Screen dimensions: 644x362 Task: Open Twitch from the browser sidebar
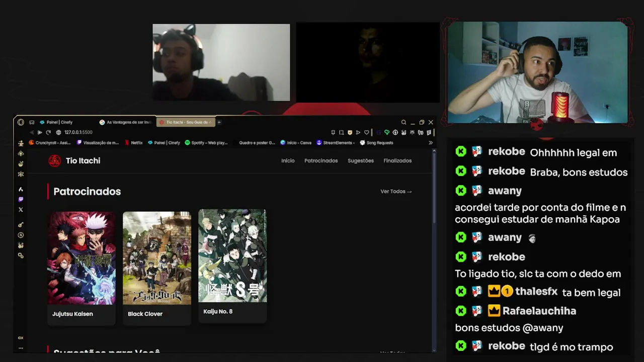click(21, 200)
